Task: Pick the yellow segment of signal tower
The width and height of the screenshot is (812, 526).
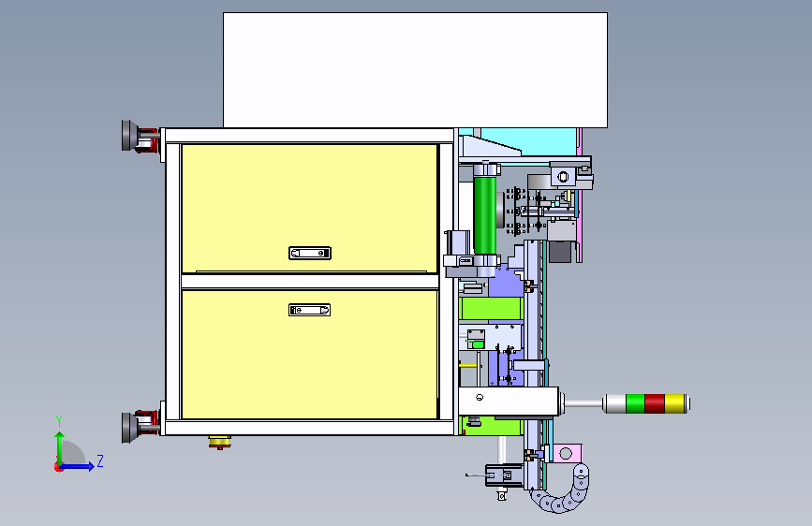Action: (674, 403)
